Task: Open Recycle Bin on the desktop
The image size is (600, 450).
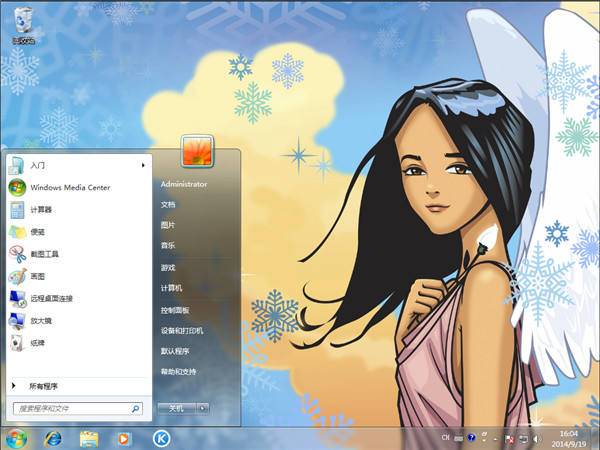Action: [20, 22]
